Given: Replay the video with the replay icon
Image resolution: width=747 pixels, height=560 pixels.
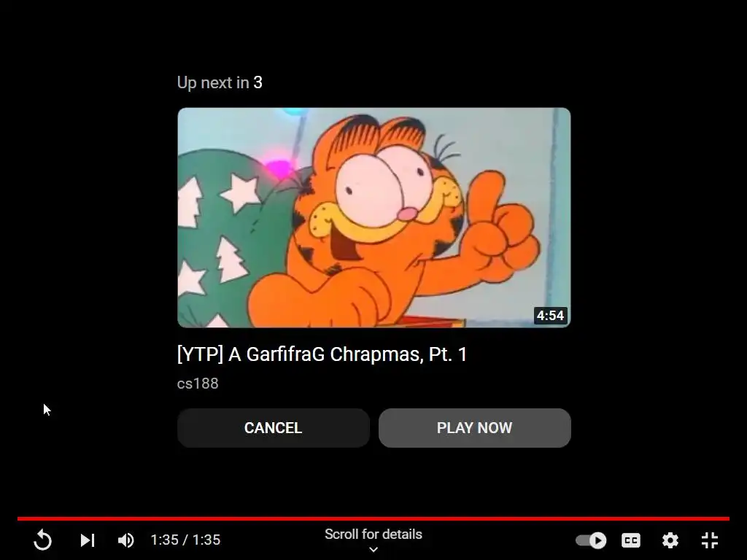Looking at the screenshot, I should tap(42, 540).
